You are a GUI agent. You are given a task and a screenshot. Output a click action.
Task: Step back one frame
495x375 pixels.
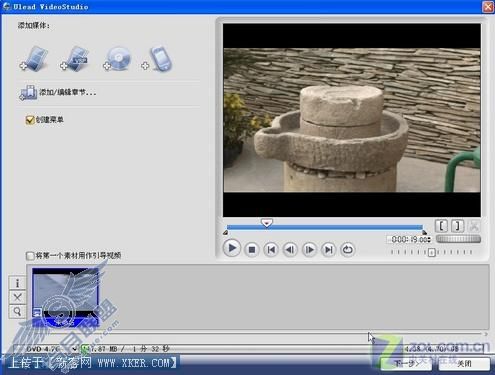(290, 249)
